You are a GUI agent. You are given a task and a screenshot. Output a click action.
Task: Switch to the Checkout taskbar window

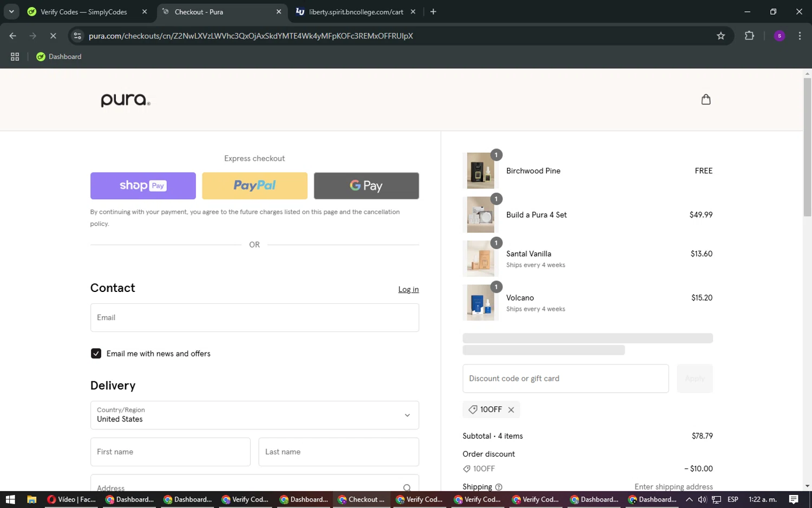[362, 499]
